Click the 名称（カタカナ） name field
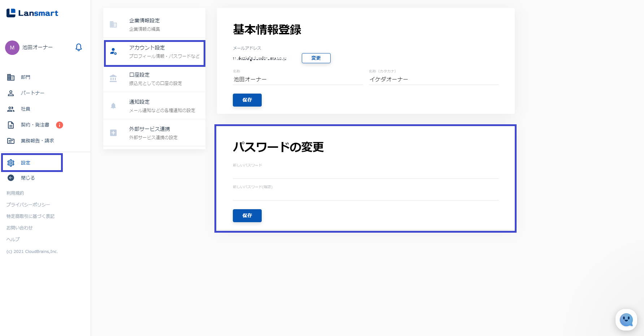This screenshot has width=644, height=336. coord(434,79)
